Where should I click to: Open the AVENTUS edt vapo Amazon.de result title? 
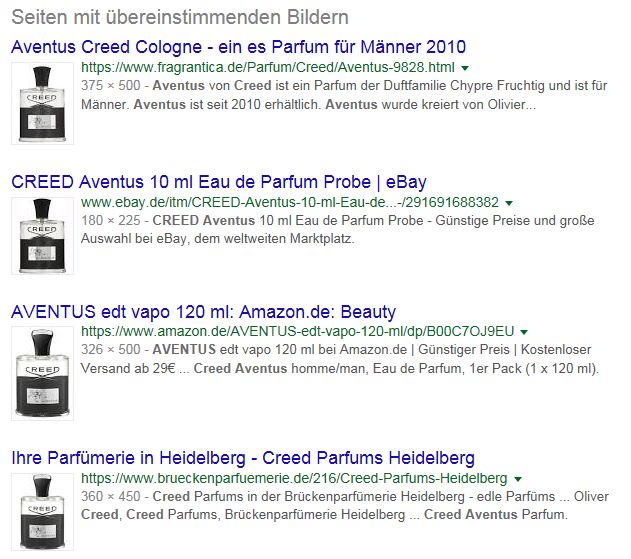point(204,312)
